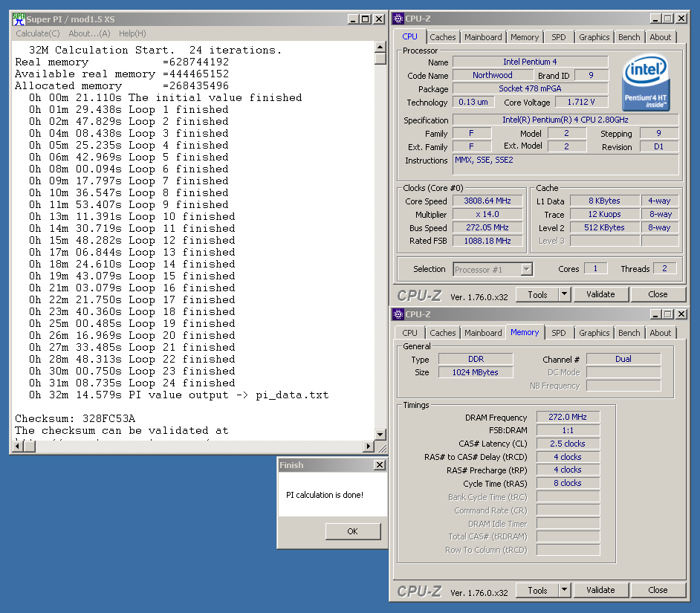Minimize the lower CPU-Z Memory window
The width and height of the screenshot is (700, 613).
click(655, 314)
